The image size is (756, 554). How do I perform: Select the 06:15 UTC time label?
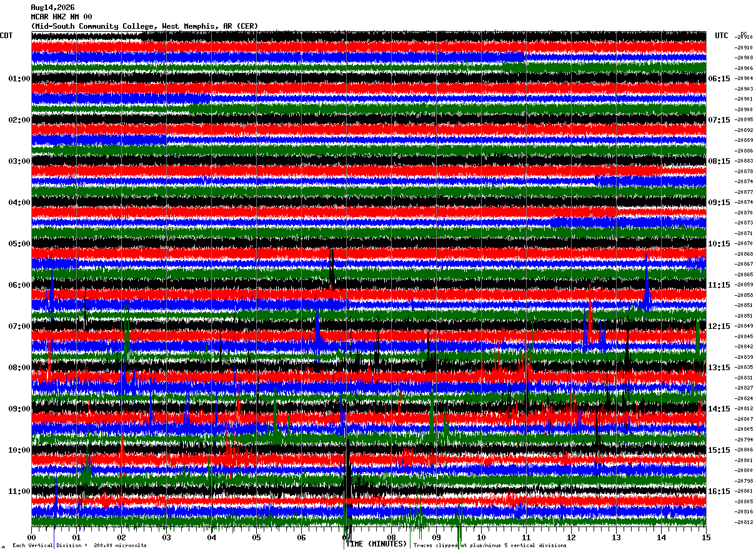coord(719,79)
